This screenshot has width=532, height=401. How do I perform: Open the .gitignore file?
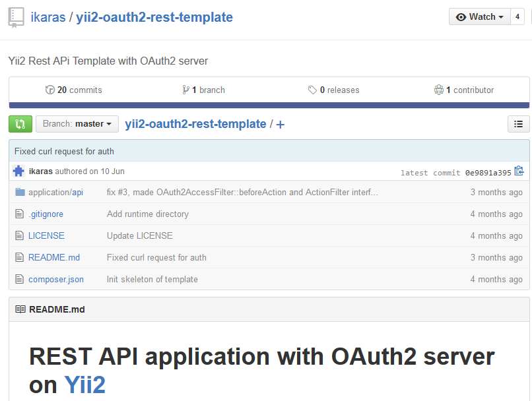pyautogui.click(x=46, y=214)
